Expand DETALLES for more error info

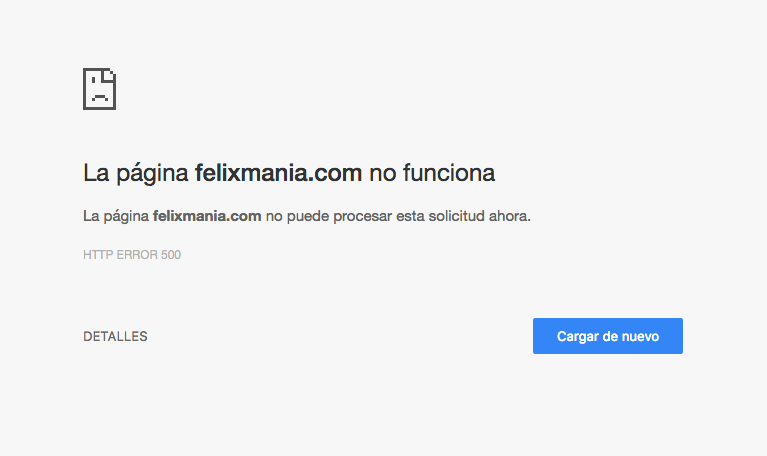[115, 337]
